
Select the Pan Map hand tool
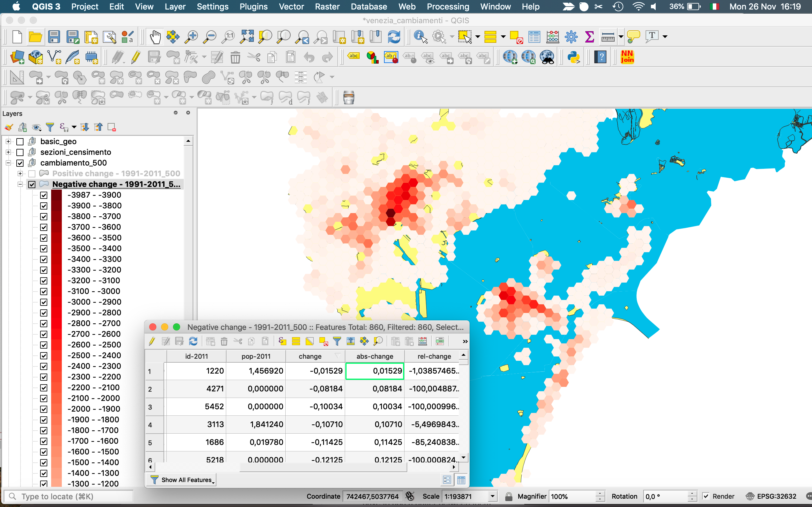[x=155, y=37]
